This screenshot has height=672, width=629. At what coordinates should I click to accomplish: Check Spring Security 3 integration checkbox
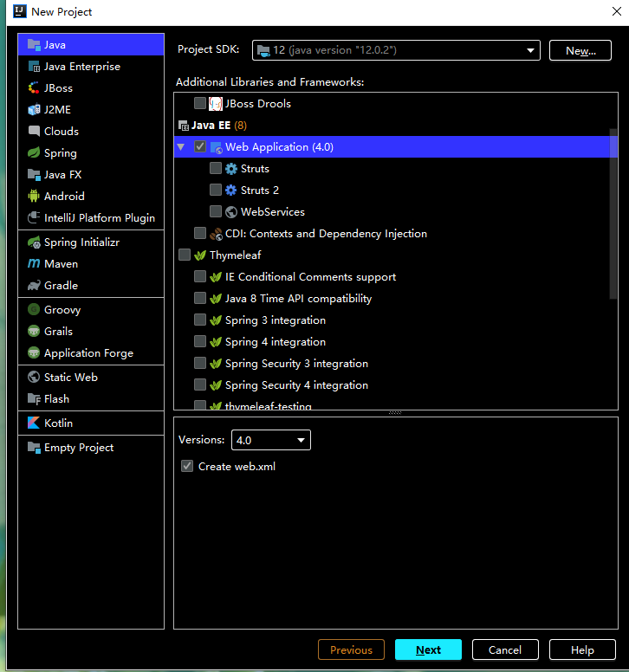[200, 363]
